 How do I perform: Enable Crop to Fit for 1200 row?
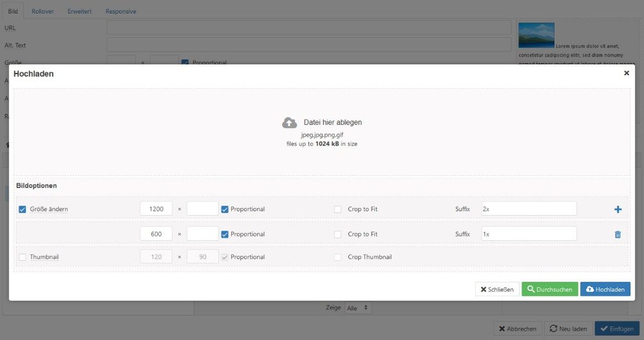[338, 209]
